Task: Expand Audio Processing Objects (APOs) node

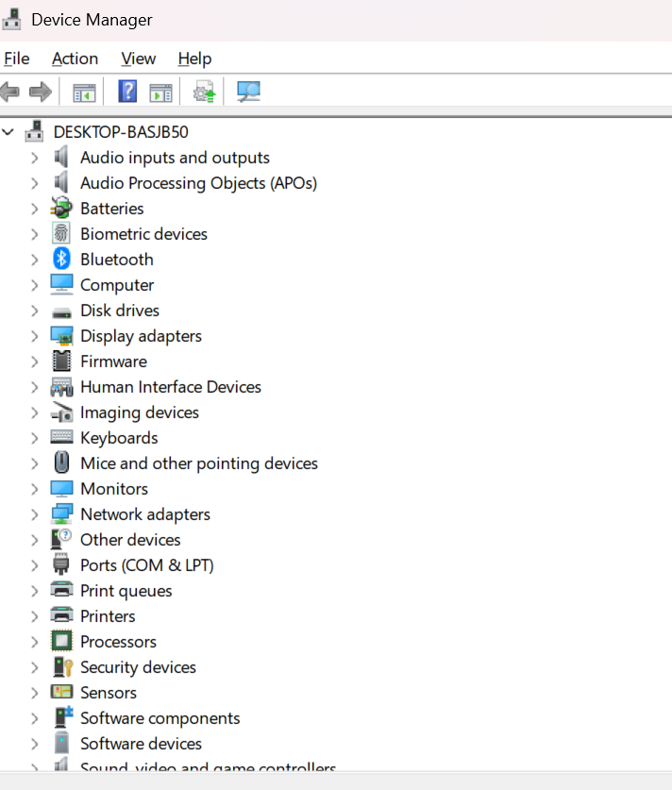Action: pyautogui.click(x=34, y=183)
